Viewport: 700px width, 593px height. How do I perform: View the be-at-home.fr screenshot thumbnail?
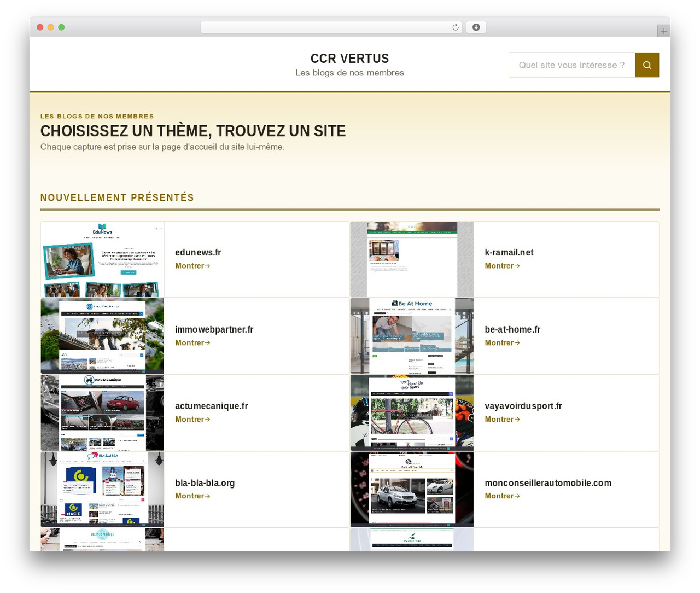(x=412, y=336)
